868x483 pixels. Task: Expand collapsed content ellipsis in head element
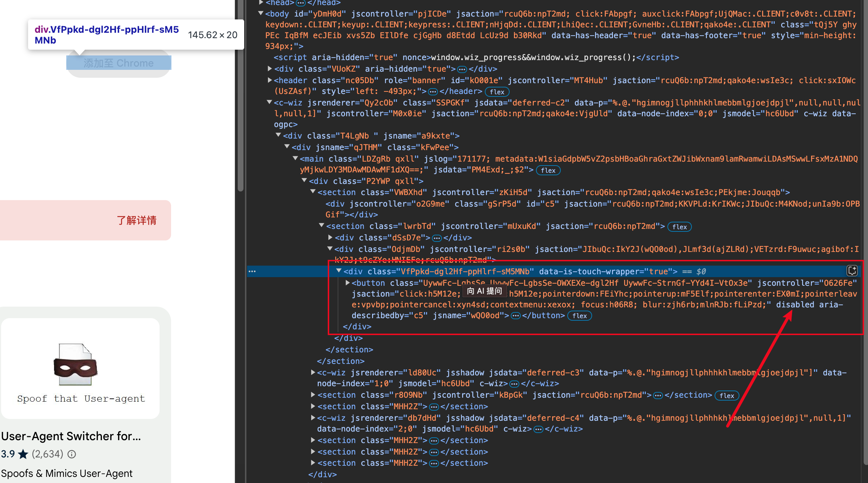click(300, 3)
